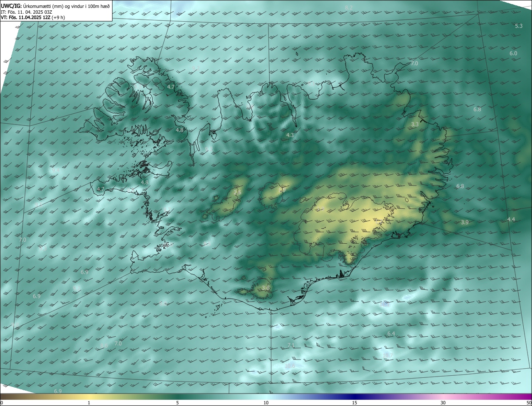Viewport: 532px width, 406px height.
Task: Click the 3.3 value label on the map
Action: [x=415, y=125]
